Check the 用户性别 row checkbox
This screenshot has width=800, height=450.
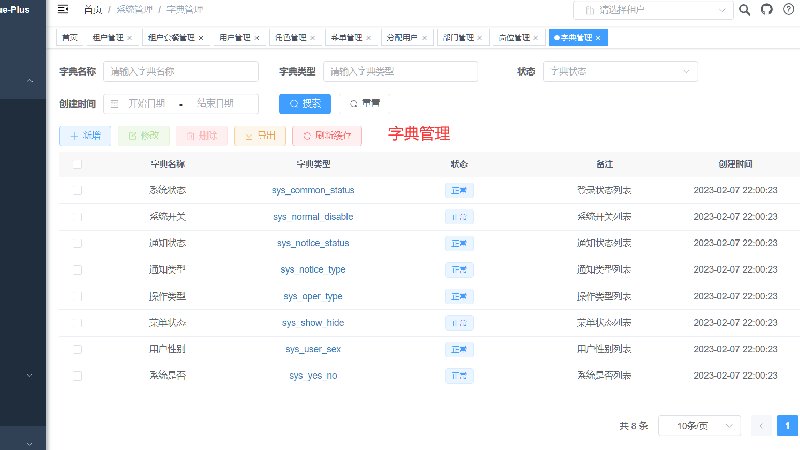(77, 349)
